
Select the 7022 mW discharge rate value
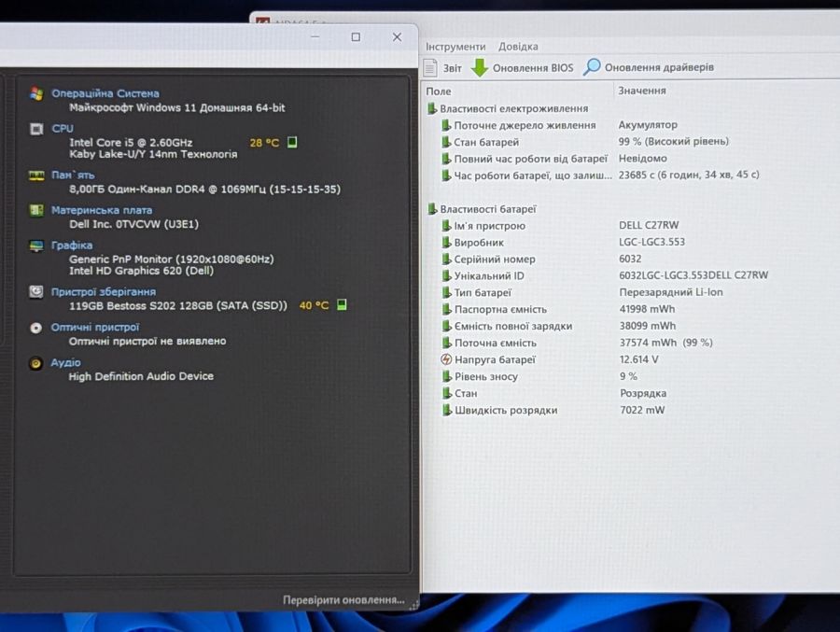(642, 410)
